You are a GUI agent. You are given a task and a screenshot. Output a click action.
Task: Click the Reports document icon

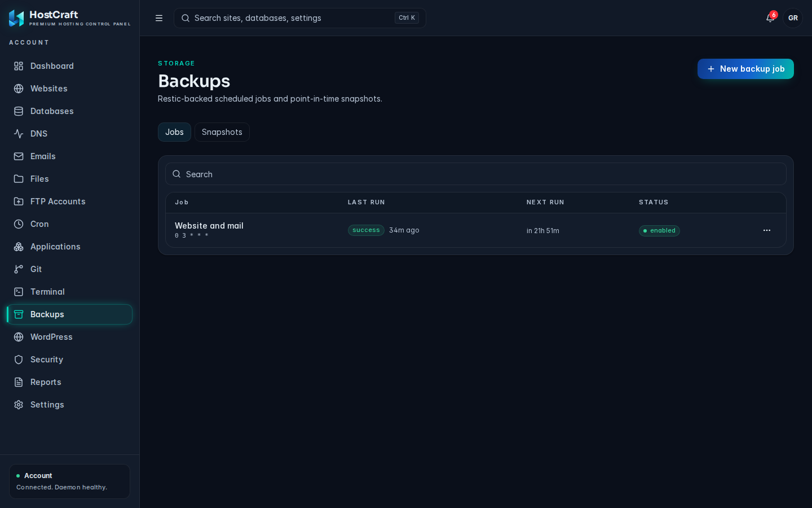pyautogui.click(x=19, y=382)
